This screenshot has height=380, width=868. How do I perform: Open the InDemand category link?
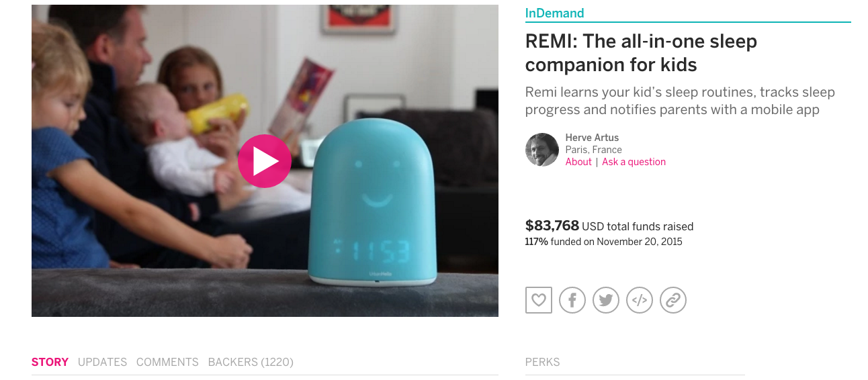coord(555,13)
